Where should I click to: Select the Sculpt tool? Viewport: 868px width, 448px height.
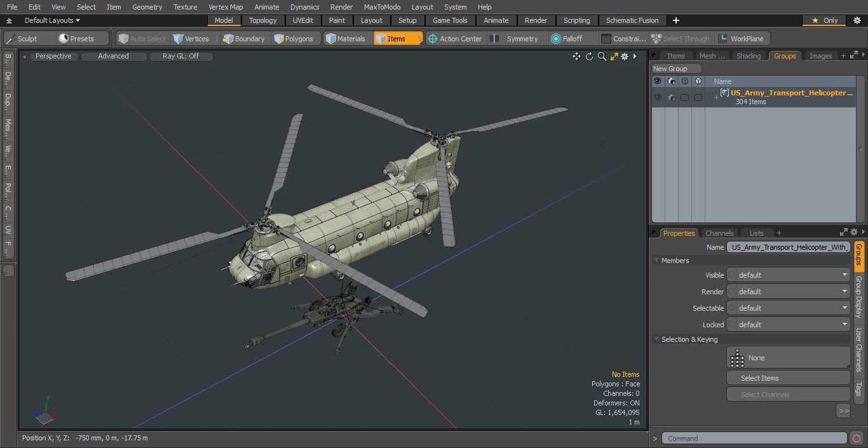(x=29, y=39)
